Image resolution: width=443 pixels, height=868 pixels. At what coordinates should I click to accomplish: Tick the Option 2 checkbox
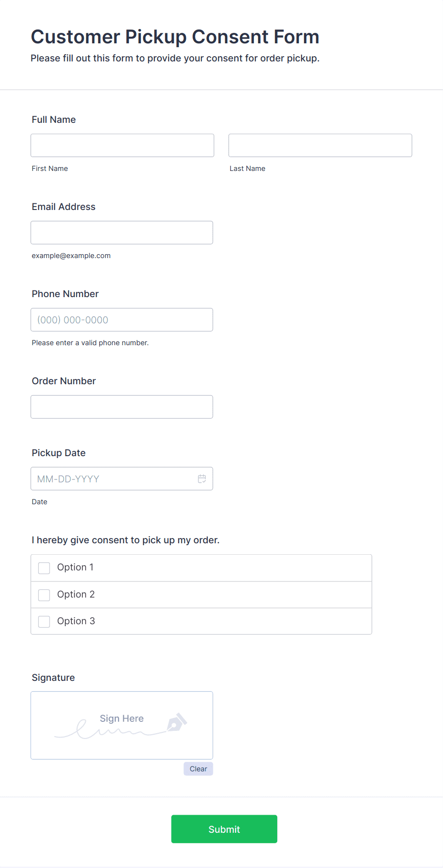[44, 595]
